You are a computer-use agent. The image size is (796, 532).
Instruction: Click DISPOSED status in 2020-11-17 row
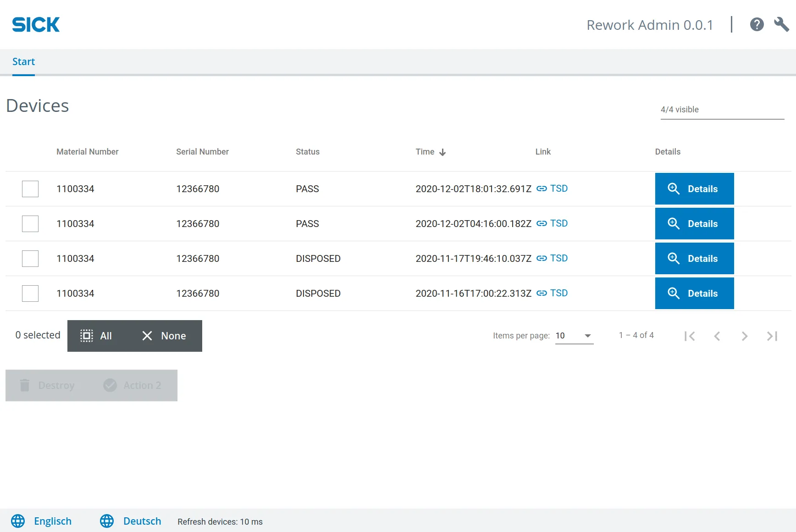tap(318, 259)
